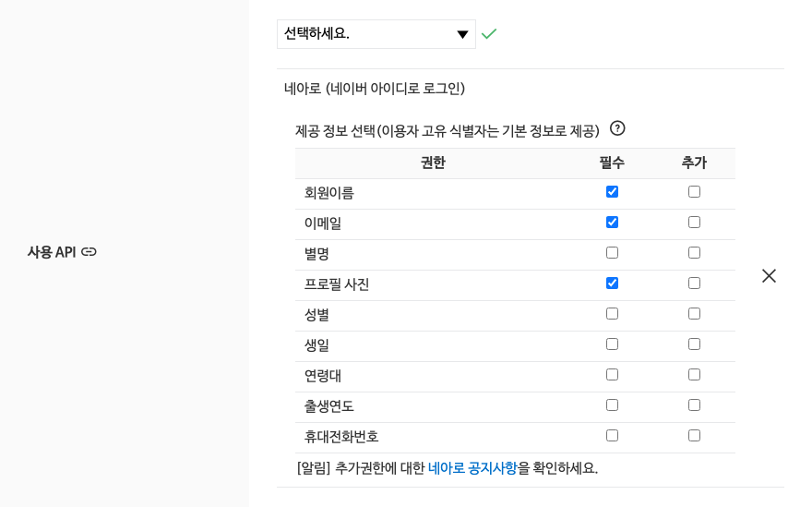
Task: Open the 선택하세요 dropdown arrow
Action: [x=462, y=35]
